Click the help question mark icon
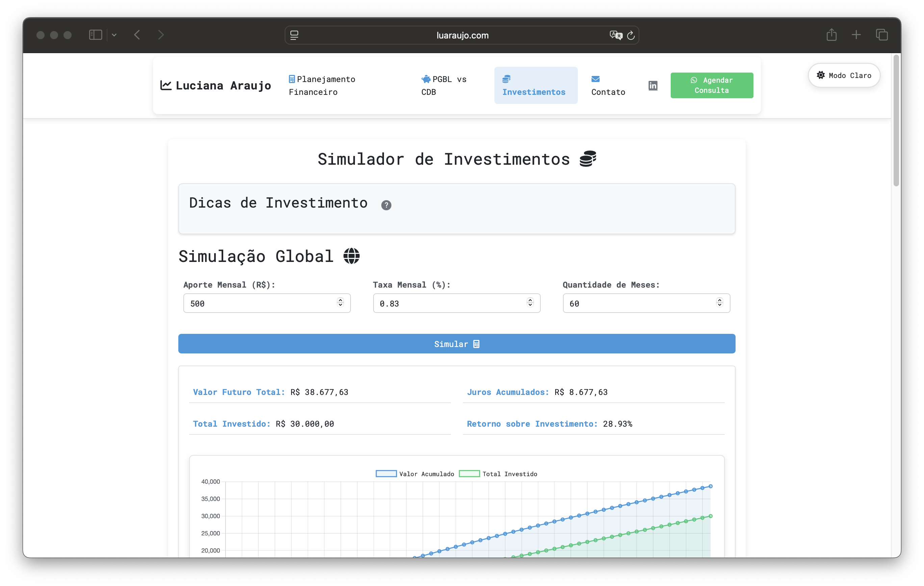924x586 pixels. (386, 205)
